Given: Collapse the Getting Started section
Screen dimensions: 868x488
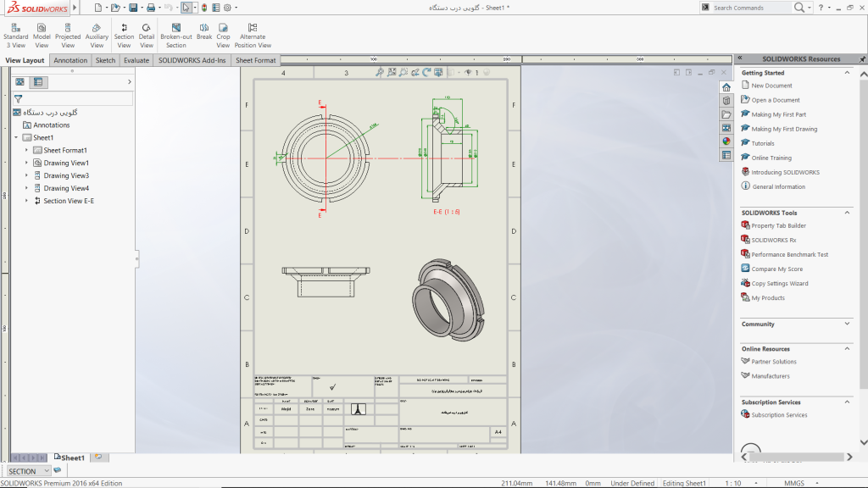Looking at the screenshot, I should 848,73.
